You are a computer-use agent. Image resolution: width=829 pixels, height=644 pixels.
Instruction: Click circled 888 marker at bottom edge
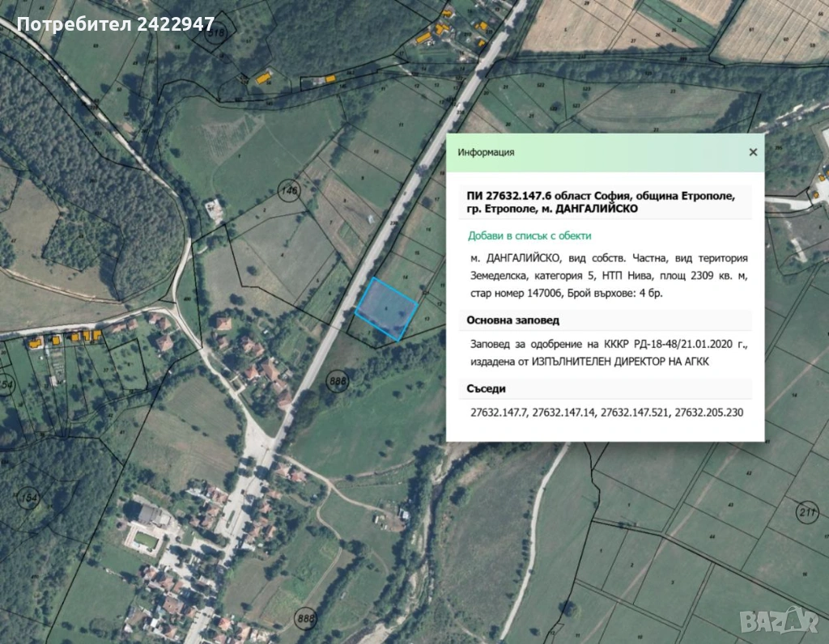[x=304, y=616]
